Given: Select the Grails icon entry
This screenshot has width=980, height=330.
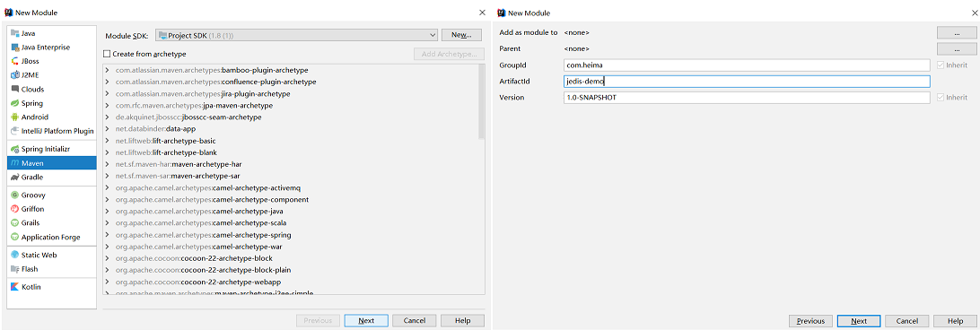Looking at the screenshot, I should coord(15,222).
